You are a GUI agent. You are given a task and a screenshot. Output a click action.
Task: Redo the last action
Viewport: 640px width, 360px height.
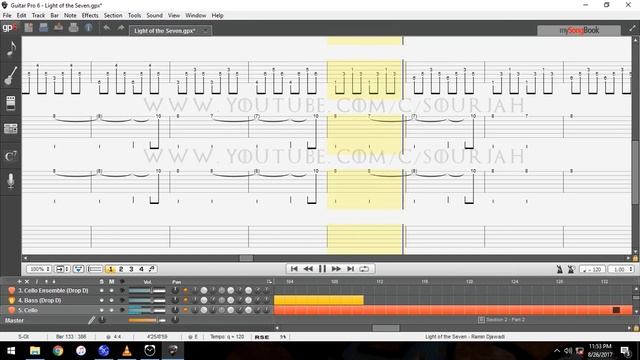(x=121, y=28)
